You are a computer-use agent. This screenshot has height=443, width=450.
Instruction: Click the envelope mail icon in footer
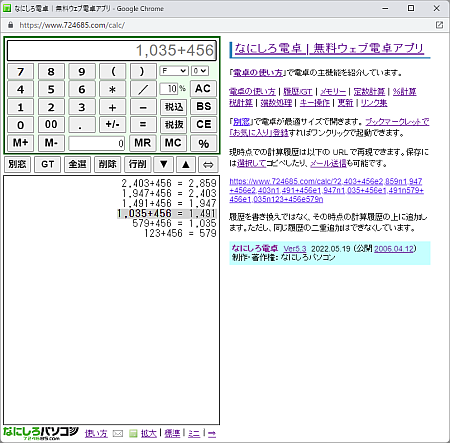(x=118, y=433)
